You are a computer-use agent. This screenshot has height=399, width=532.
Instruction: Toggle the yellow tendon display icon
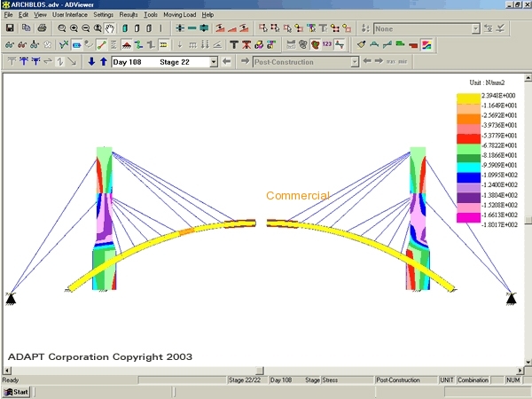[x=163, y=44]
